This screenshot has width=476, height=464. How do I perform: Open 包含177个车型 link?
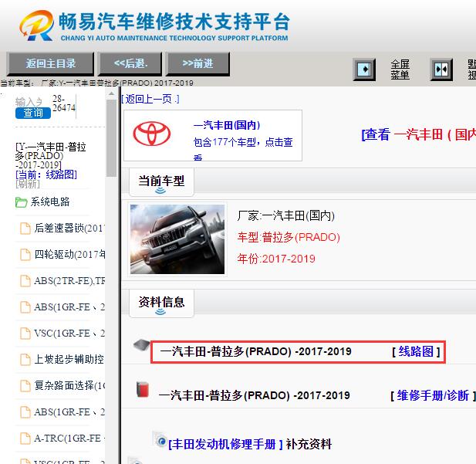click(x=243, y=147)
